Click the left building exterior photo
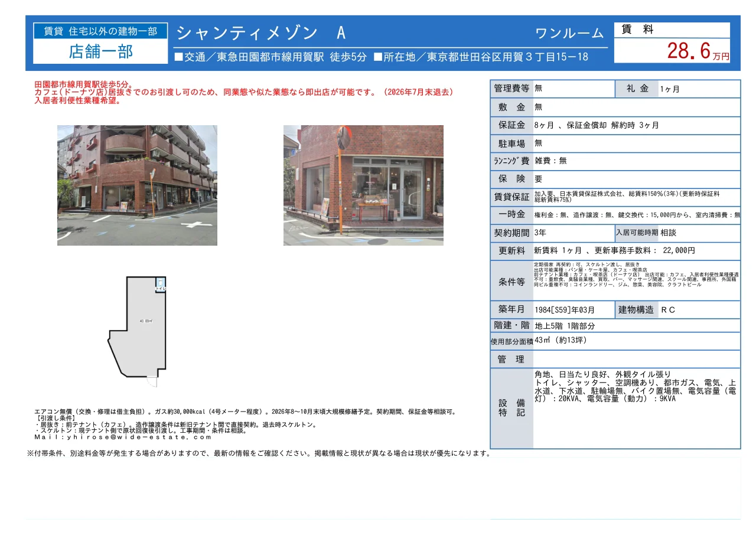 coord(137,185)
